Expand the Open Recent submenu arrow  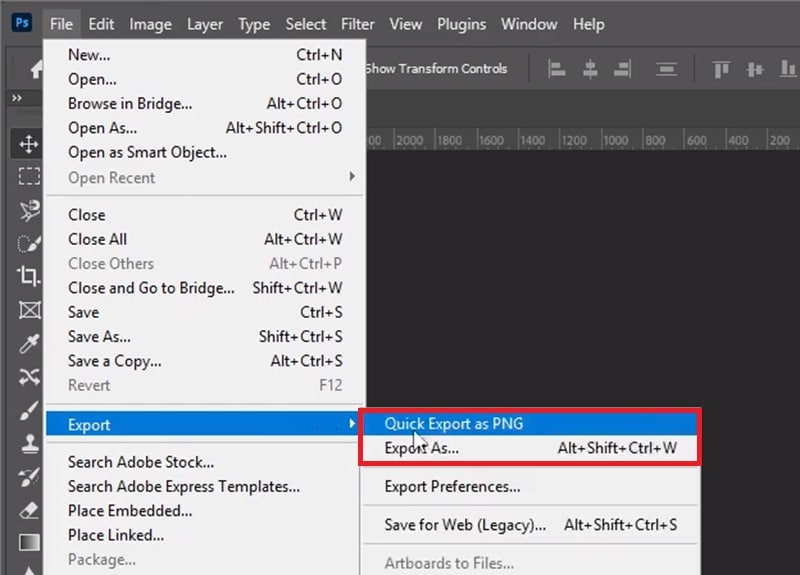tap(352, 177)
